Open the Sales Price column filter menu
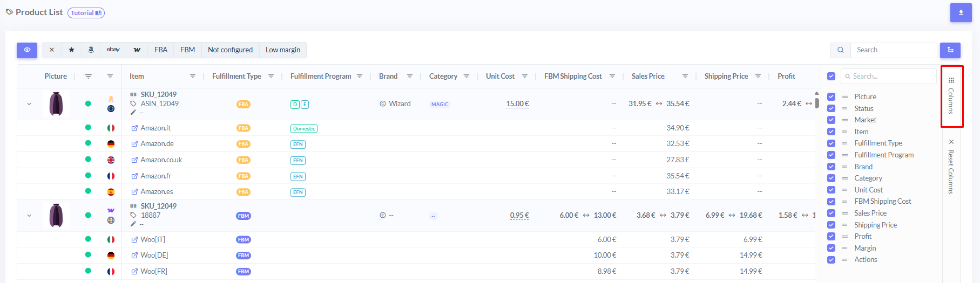 click(685, 77)
